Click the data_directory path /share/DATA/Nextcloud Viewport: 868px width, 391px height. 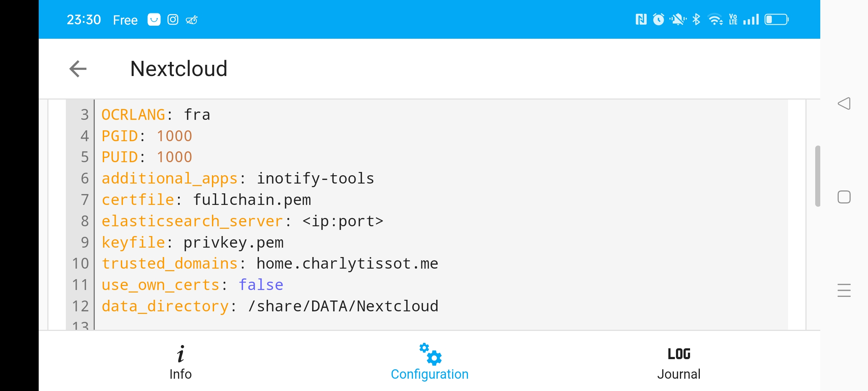[343, 306]
